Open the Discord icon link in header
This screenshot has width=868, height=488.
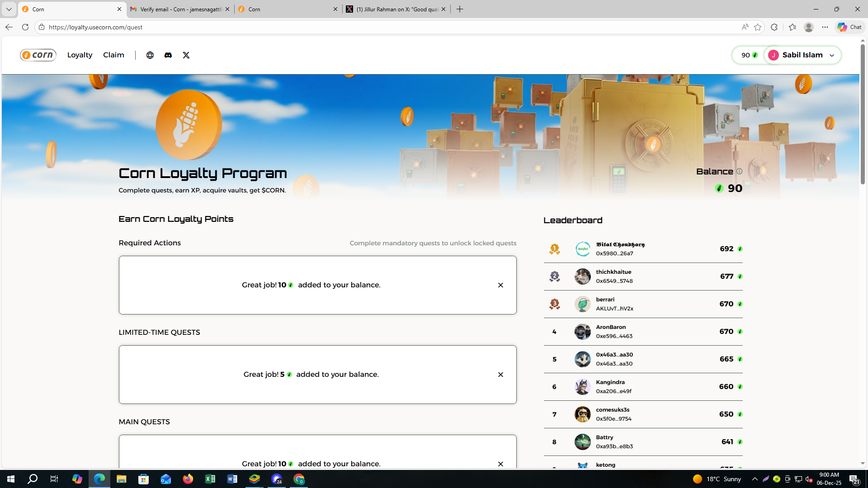(x=168, y=55)
